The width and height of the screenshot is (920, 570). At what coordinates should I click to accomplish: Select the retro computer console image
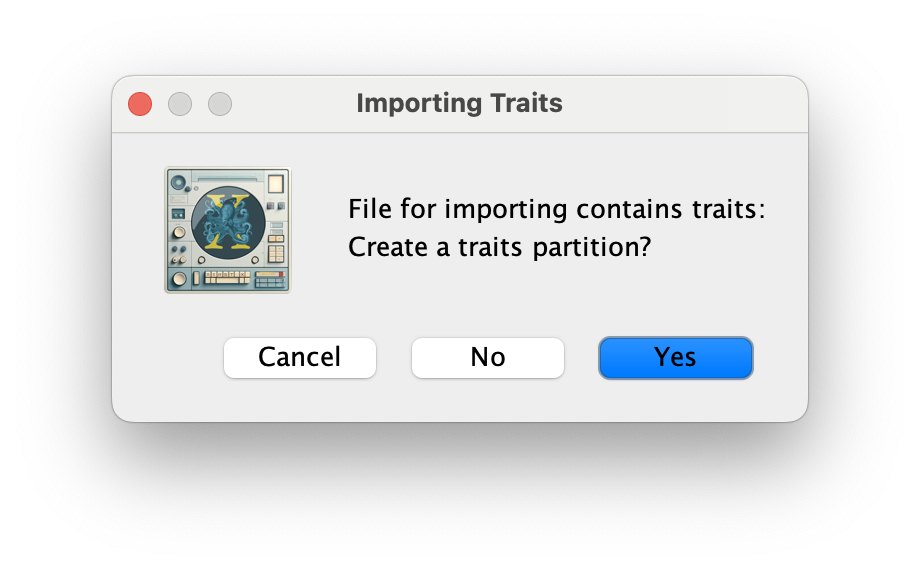(228, 230)
